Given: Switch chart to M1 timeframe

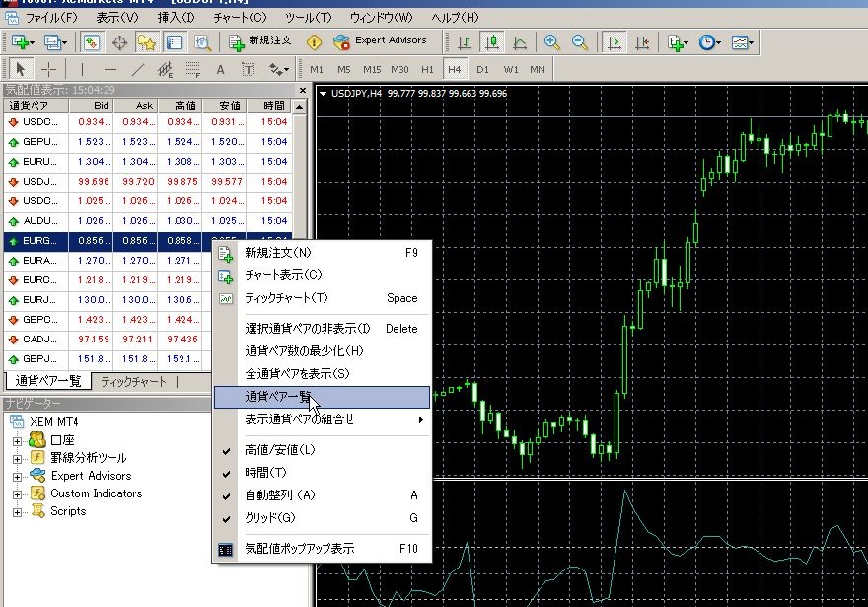Looking at the screenshot, I should click(x=316, y=70).
